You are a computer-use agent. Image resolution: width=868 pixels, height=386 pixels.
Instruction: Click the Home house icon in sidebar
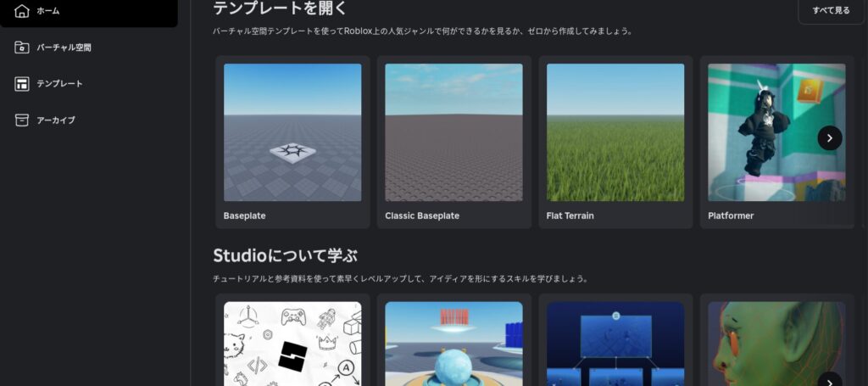pos(21,10)
